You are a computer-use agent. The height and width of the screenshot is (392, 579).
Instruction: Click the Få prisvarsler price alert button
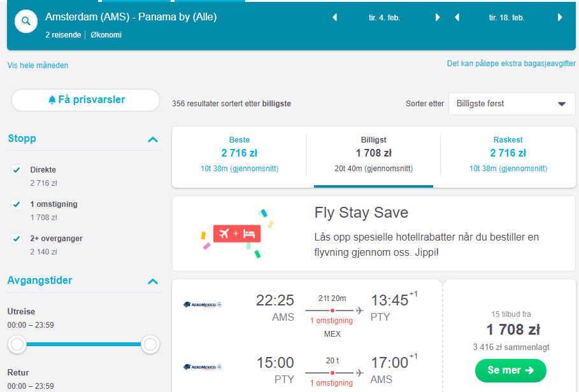85,100
